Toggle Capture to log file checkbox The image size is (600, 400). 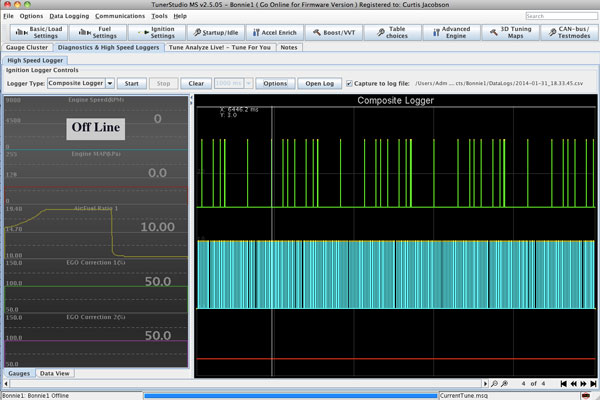[x=349, y=83]
